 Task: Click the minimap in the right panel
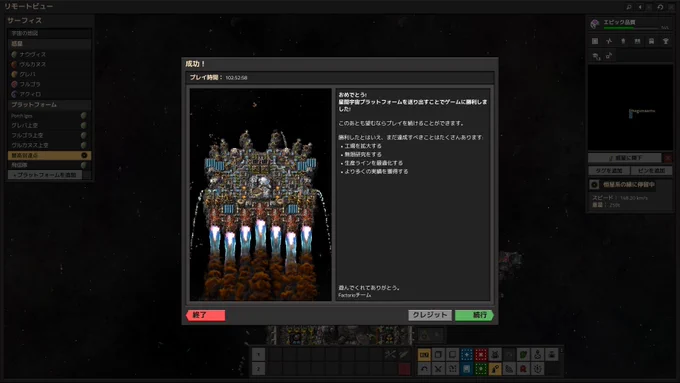[630, 107]
